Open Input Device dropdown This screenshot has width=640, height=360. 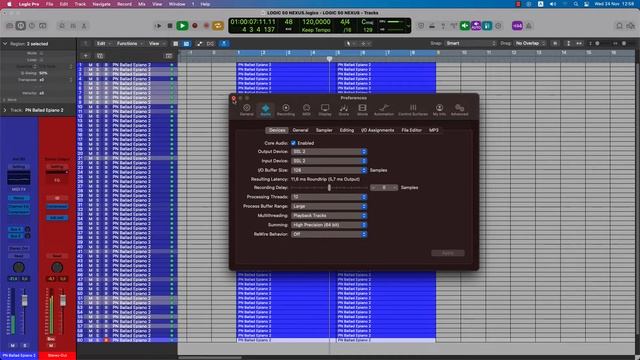click(x=329, y=161)
